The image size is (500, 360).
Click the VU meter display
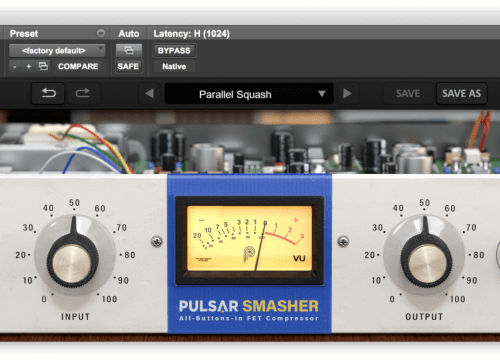point(249,240)
